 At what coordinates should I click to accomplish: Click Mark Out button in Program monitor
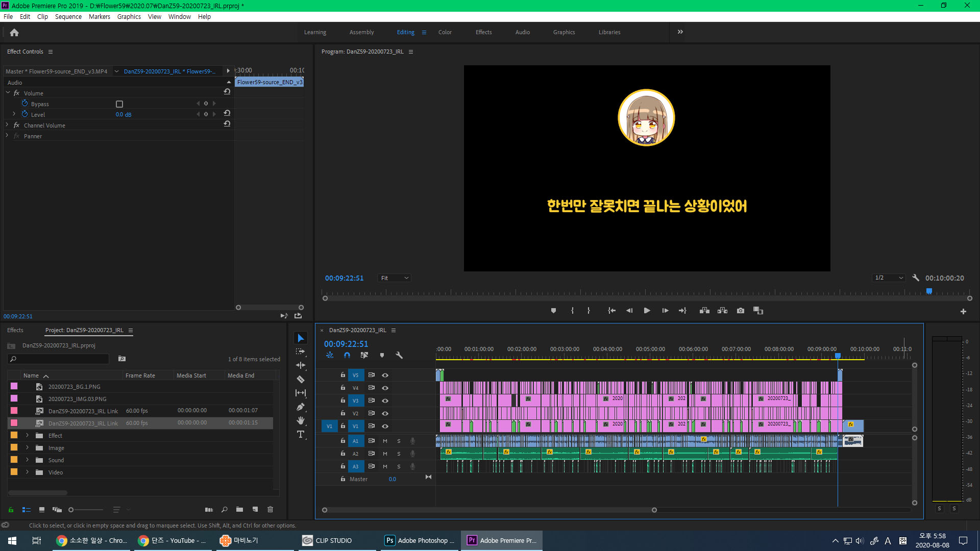pyautogui.click(x=589, y=311)
